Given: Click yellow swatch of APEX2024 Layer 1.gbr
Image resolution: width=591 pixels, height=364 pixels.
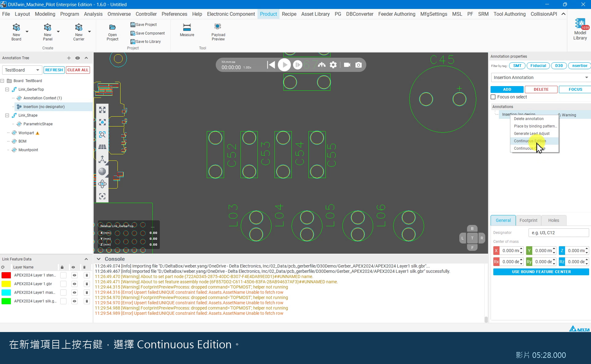Looking at the screenshot, I should coord(6,284).
